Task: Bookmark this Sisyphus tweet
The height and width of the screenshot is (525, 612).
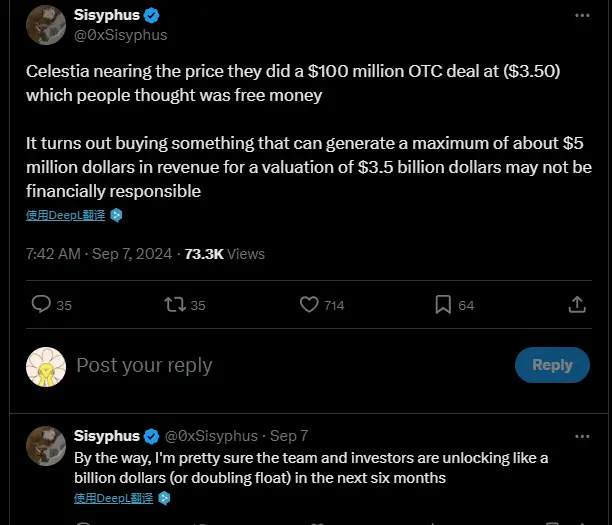Action: click(x=444, y=304)
